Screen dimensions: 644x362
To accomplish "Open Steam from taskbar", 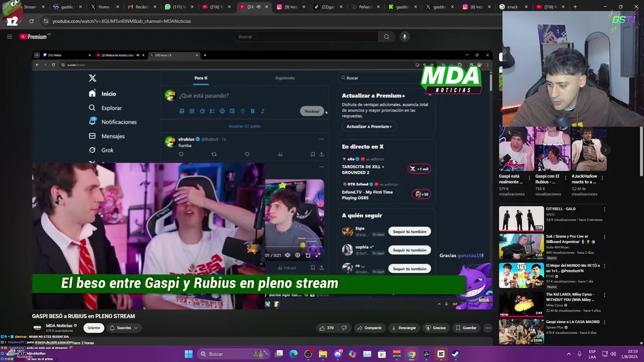I will (x=455, y=354).
